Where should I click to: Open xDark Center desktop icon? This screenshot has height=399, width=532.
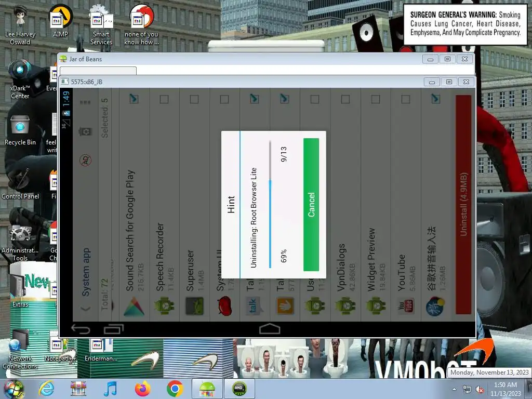(20, 79)
